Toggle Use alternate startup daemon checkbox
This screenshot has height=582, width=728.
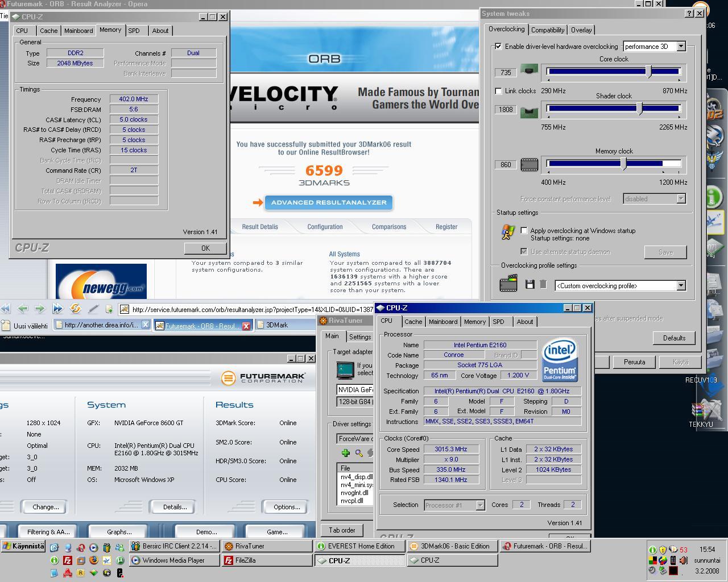pos(524,251)
